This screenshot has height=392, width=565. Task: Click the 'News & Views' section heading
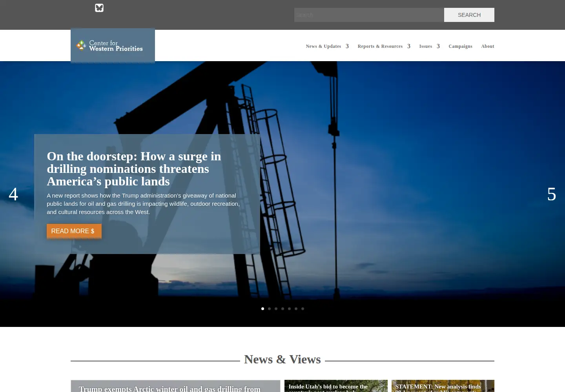point(282,359)
